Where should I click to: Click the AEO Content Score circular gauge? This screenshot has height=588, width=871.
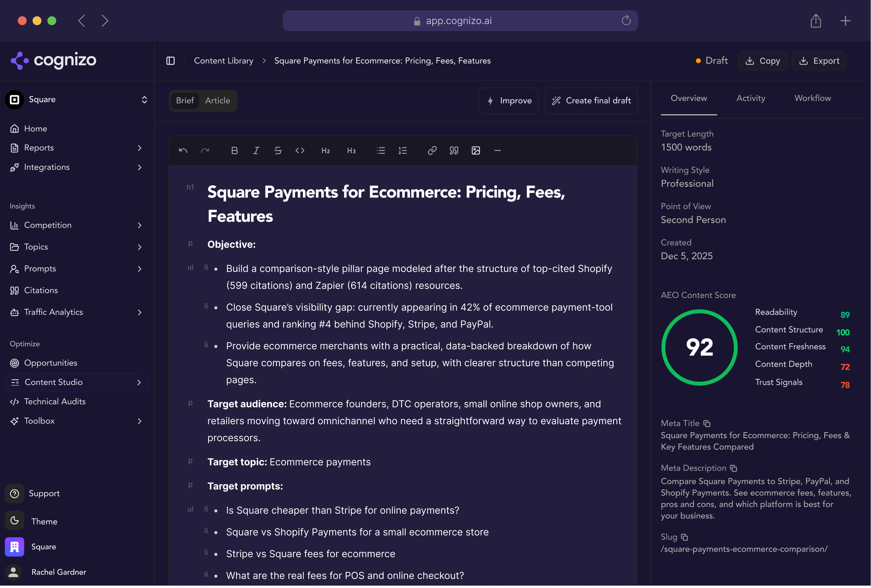pyautogui.click(x=699, y=347)
